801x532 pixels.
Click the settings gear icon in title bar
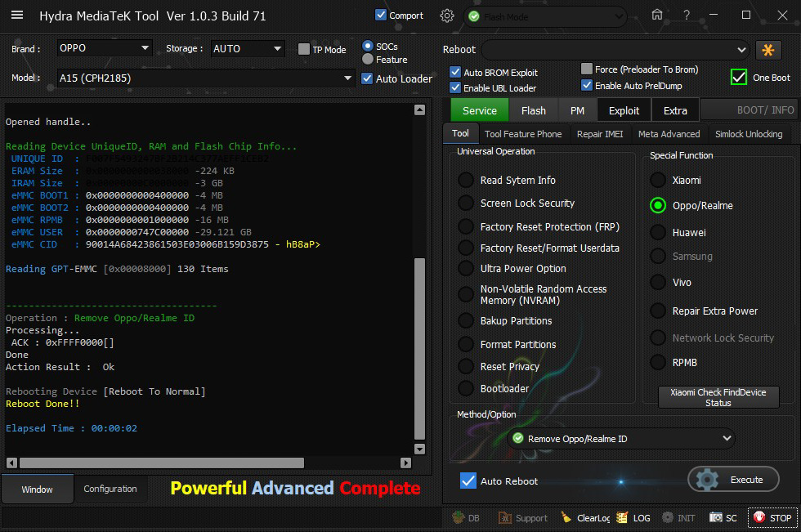446,16
